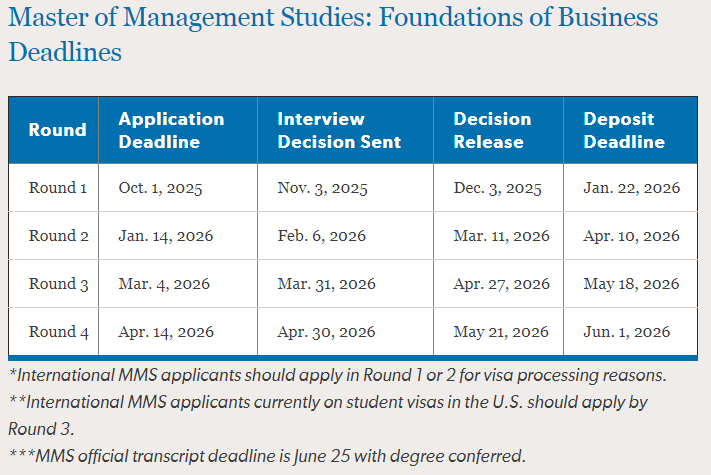The width and height of the screenshot is (711, 475).
Task: Select the Jun. 1, 2026 deposit deadline
Action: 627,332
